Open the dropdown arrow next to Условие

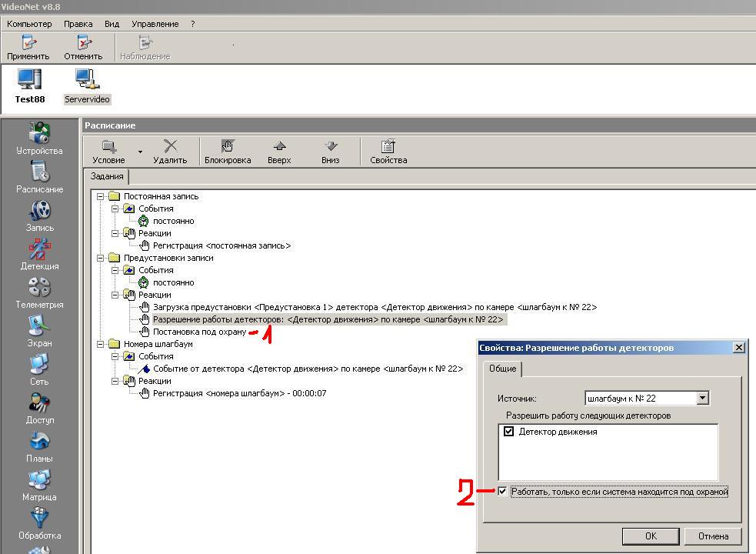140,152
